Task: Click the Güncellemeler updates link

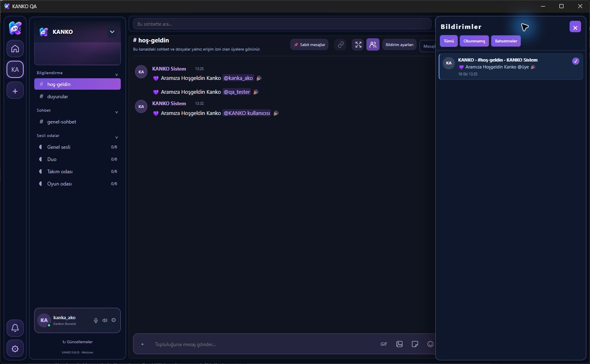Action: click(78, 342)
